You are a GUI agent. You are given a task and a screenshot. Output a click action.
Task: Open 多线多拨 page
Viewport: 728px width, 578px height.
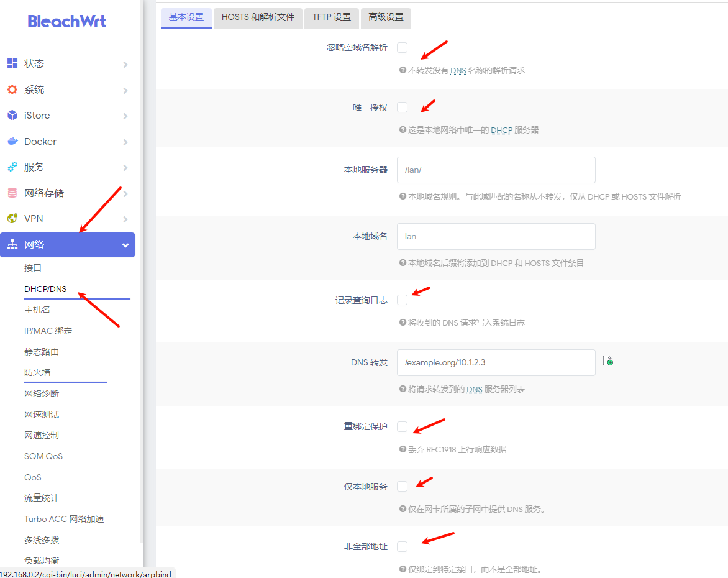(42, 540)
